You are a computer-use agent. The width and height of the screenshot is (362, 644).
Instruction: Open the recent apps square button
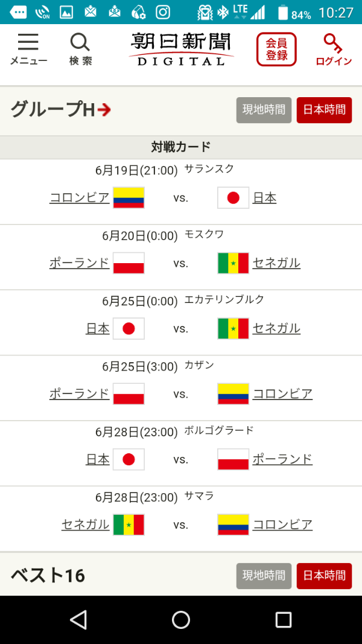point(284,620)
